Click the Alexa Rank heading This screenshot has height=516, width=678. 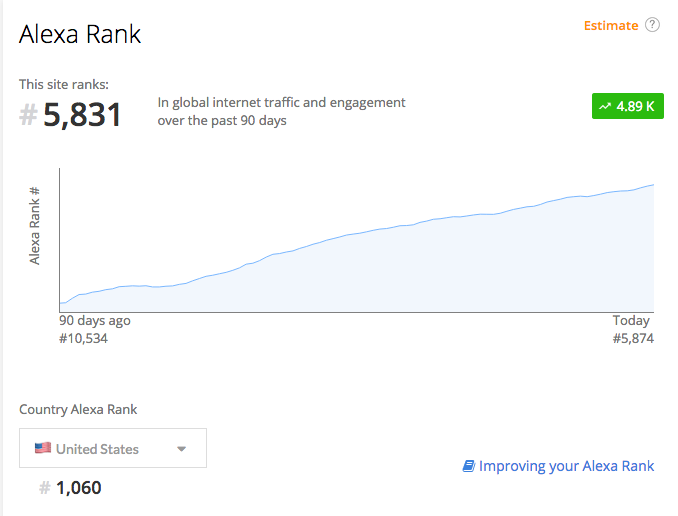click(x=80, y=34)
